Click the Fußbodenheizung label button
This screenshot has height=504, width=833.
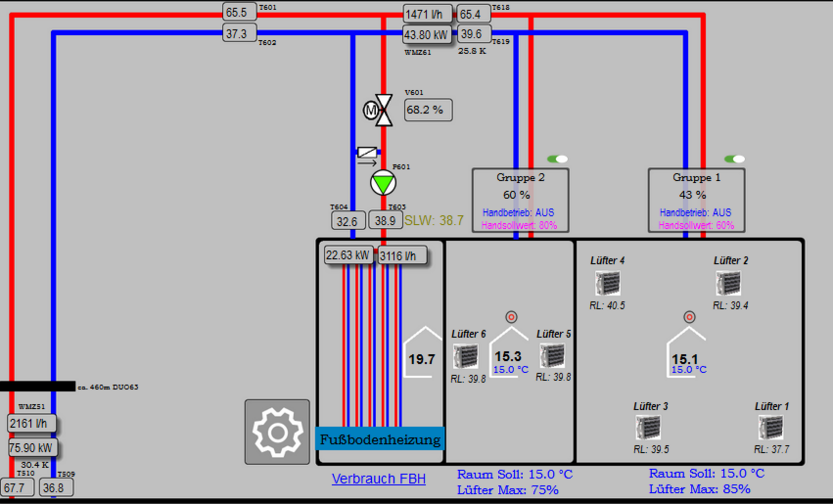(x=380, y=439)
